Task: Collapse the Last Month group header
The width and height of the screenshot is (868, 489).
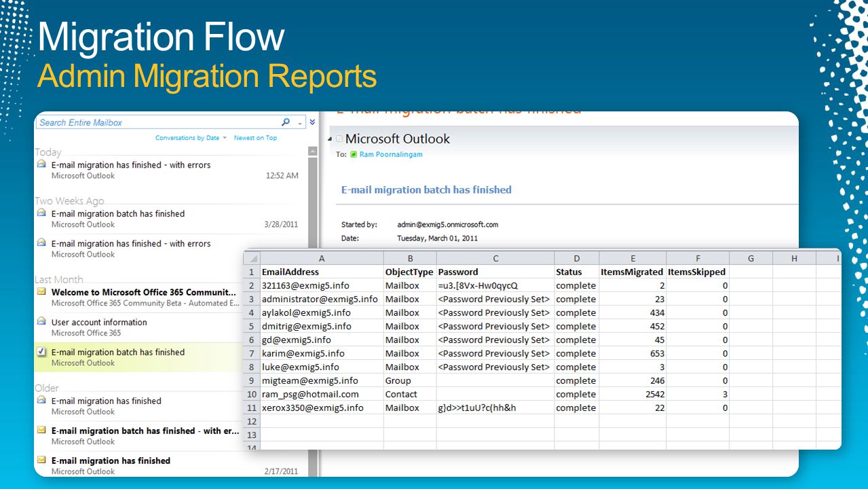Action: point(59,279)
